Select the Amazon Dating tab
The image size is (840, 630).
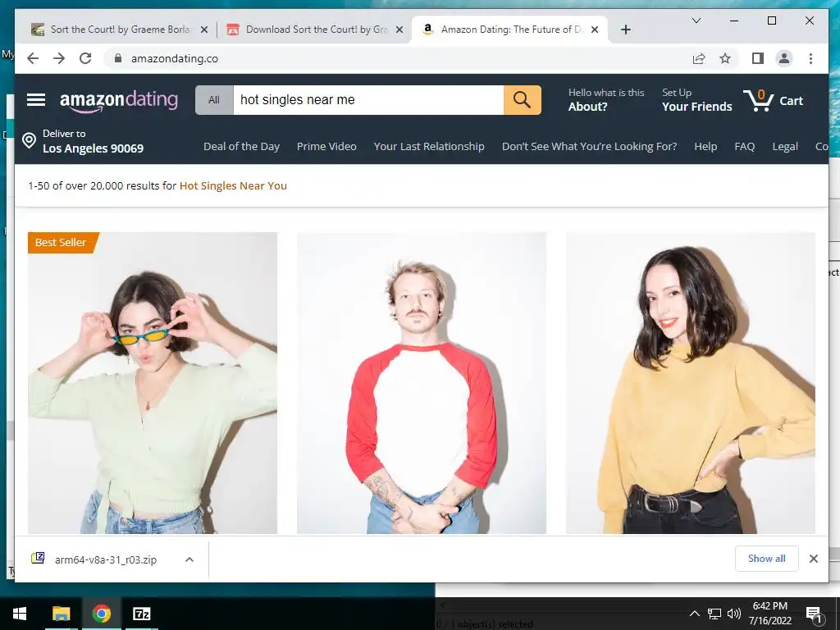(509, 30)
